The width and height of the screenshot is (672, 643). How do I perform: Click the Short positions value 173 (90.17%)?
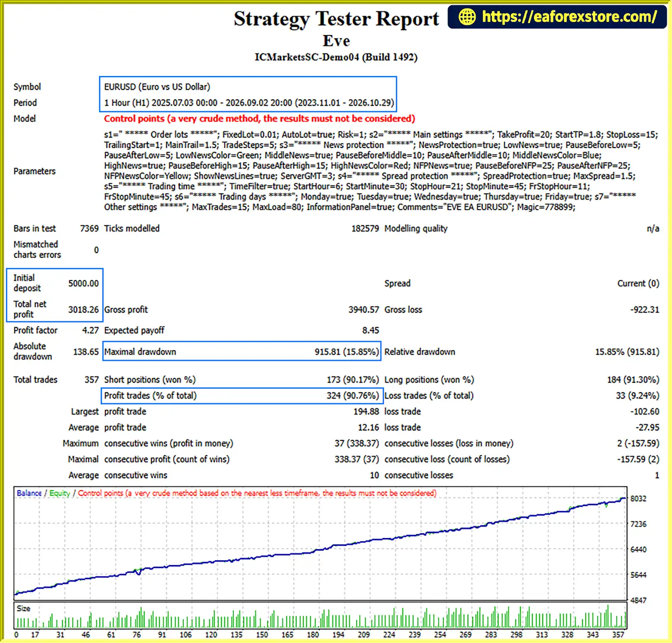coord(353,380)
